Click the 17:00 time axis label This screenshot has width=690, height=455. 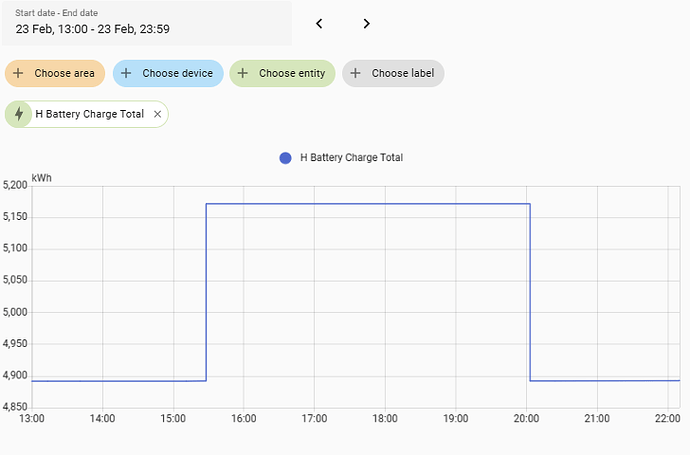[x=314, y=418]
